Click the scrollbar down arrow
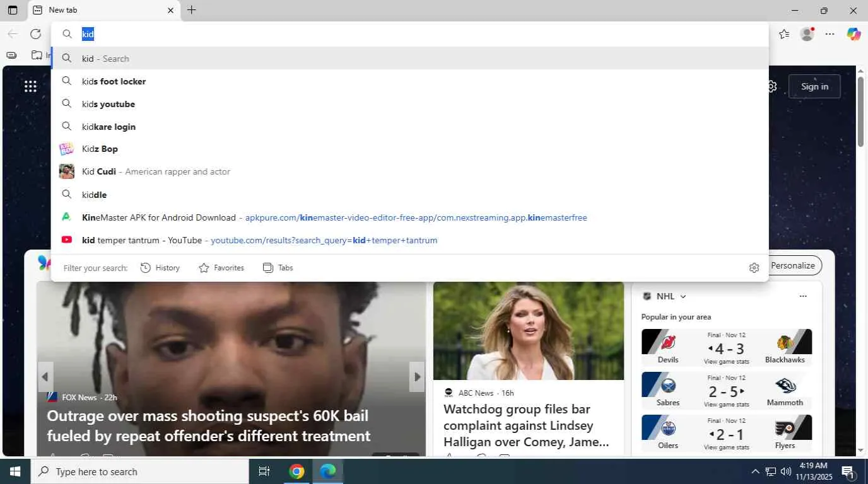868x484 pixels. [x=860, y=450]
